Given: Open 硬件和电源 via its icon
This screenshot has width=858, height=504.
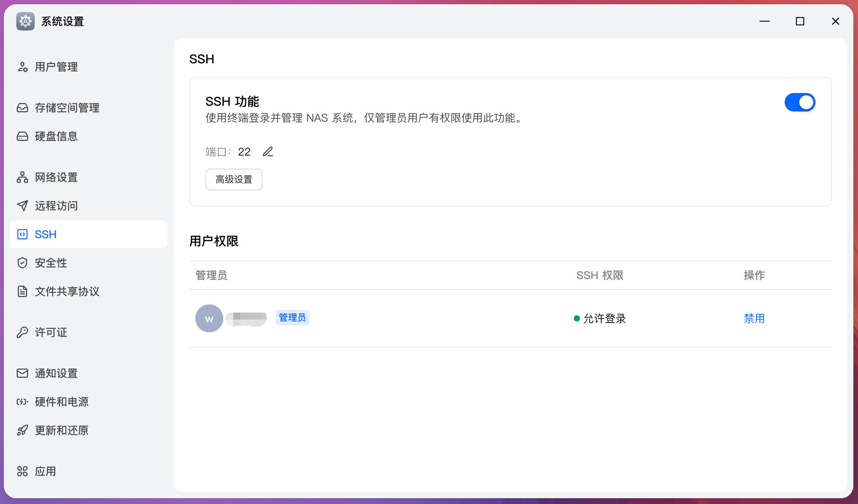Looking at the screenshot, I should (22, 402).
